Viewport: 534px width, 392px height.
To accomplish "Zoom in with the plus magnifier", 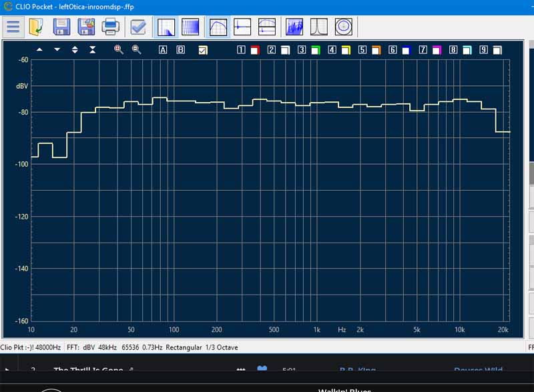I will click(x=119, y=50).
